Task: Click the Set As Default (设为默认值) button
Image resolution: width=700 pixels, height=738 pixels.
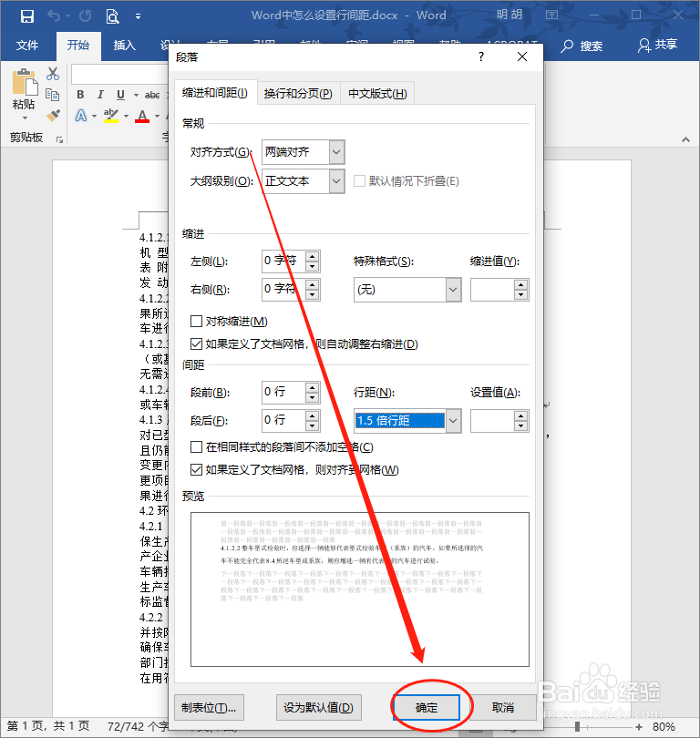Action: 319,707
